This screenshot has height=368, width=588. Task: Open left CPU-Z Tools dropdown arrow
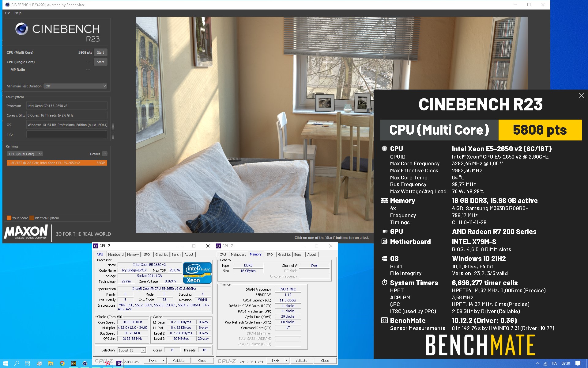(164, 361)
